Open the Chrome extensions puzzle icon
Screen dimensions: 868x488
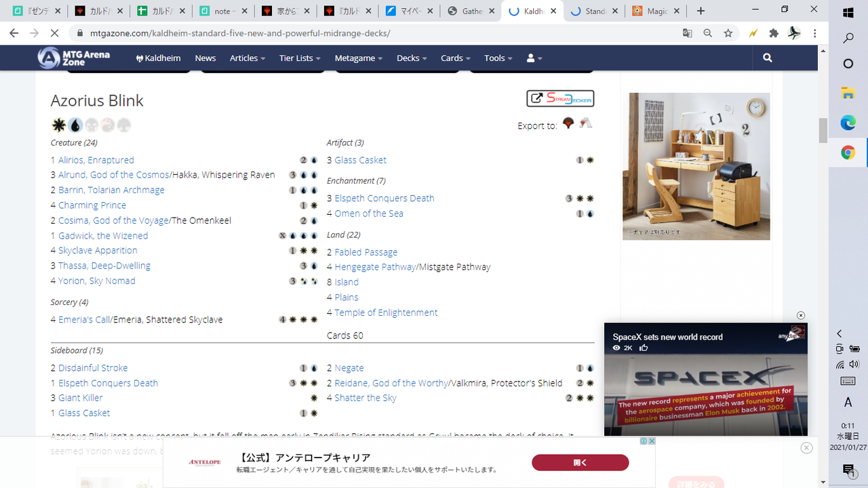774,33
